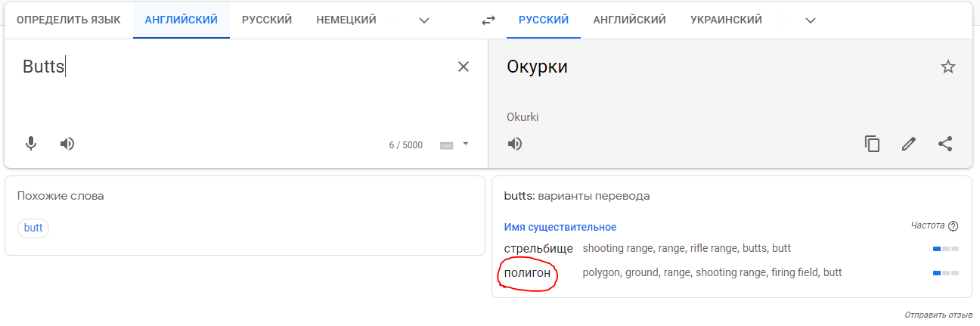Play audio of the Russian translation

coord(515,144)
